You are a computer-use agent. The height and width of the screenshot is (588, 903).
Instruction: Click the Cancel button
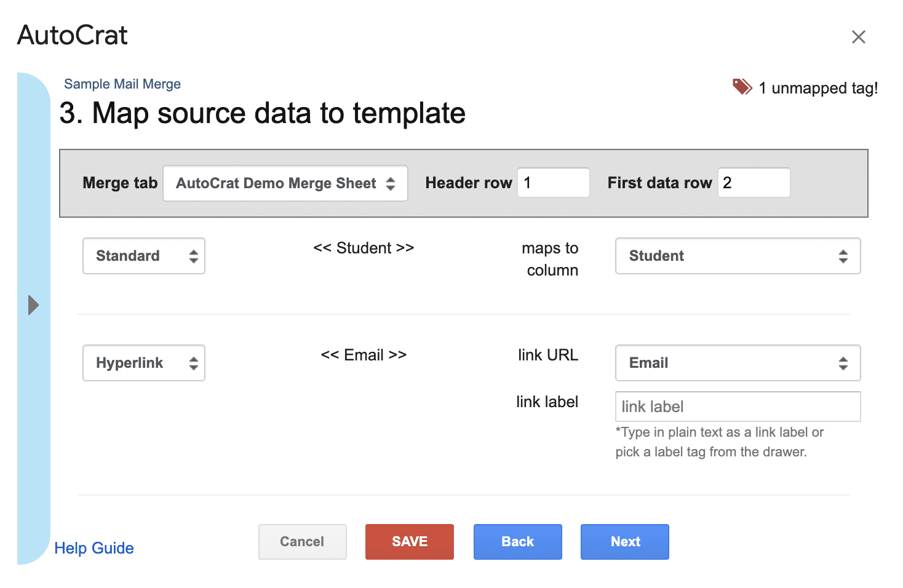coord(302,542)
